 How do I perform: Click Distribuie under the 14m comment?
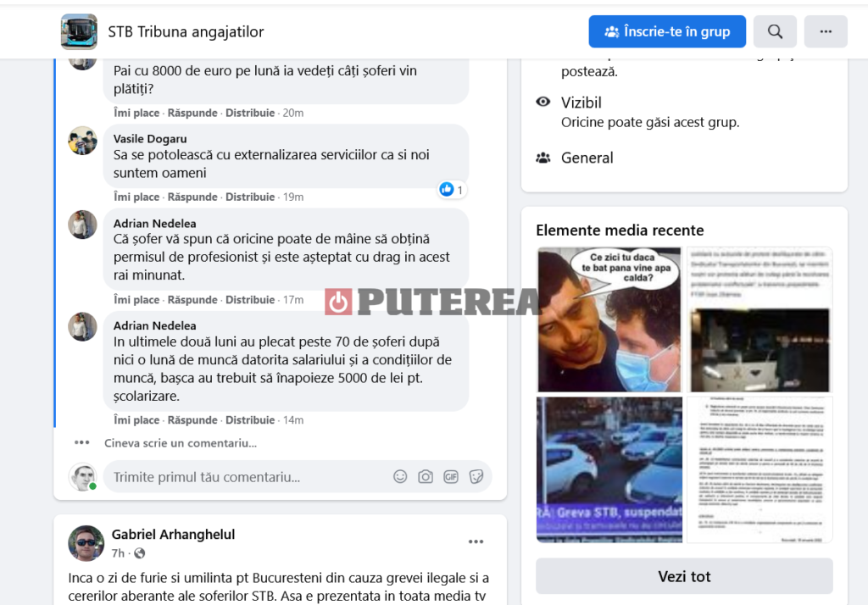pos(250,420)
